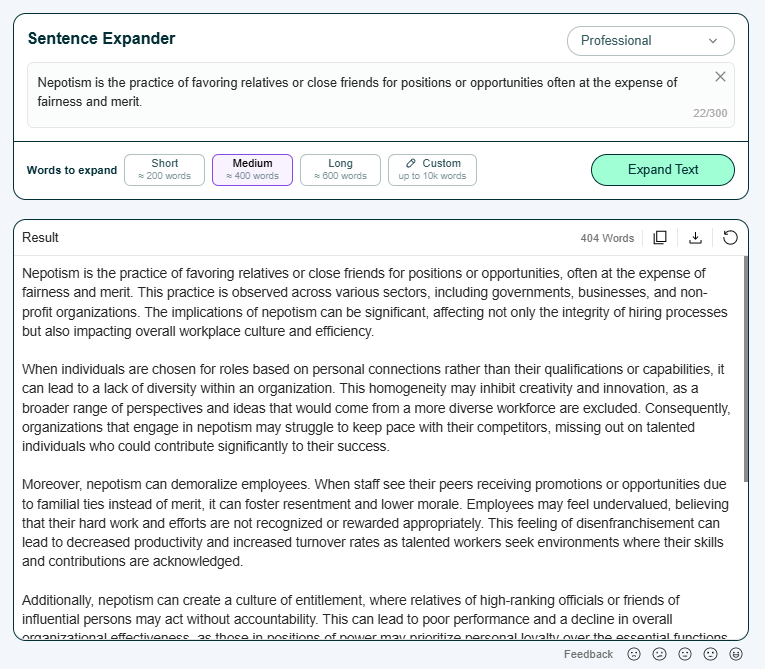Select the Long ≈600 words option
Screen dimensions: 765x669
(340, 170)
